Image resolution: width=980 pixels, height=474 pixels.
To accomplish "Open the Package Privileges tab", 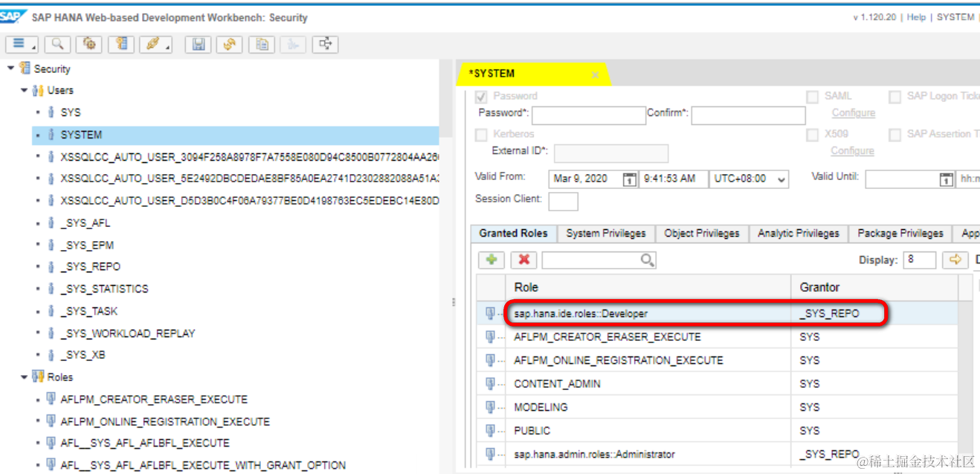I will [x=900, y=233].
